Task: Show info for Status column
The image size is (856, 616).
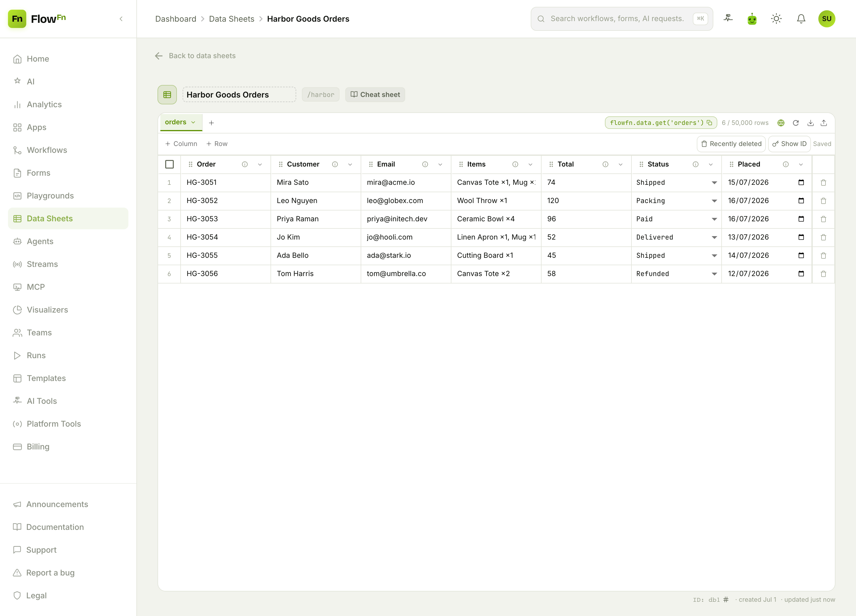Action: point(696,164)
